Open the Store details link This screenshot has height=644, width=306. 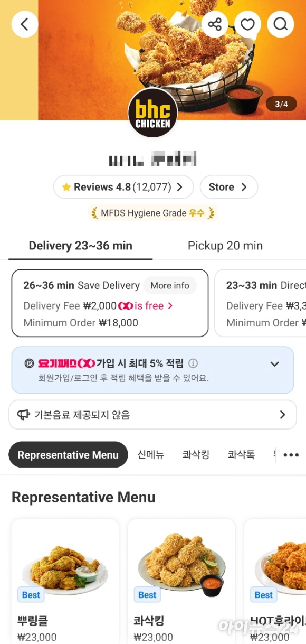229,187
